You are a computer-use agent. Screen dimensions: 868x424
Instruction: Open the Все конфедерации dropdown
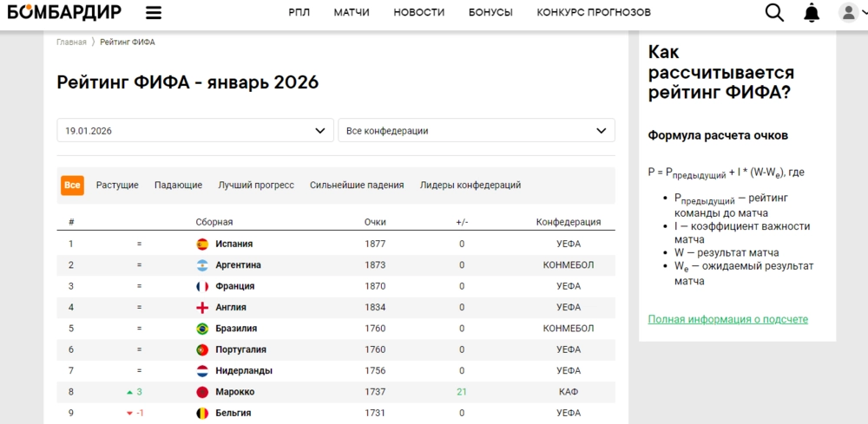coord(476,131)
